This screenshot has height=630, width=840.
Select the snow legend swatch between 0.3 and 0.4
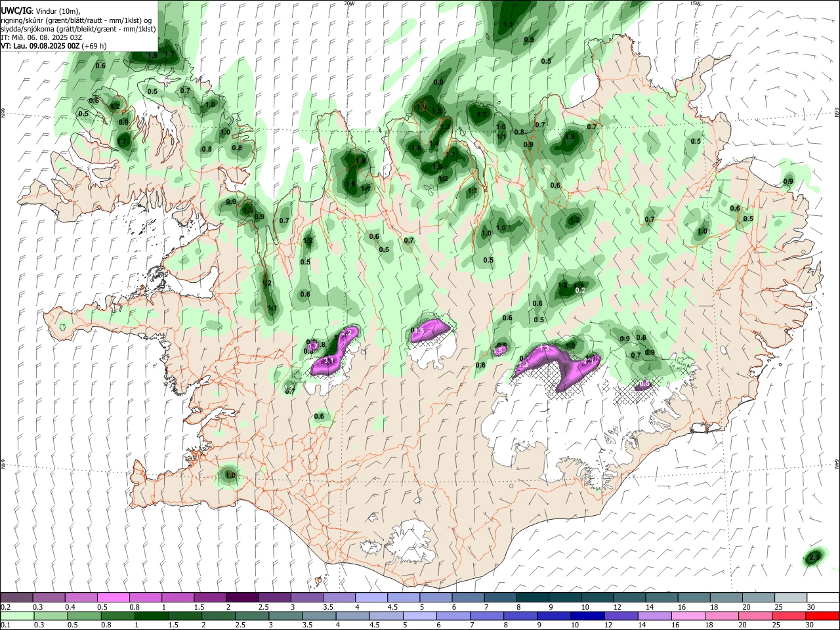(x=50, y=598)
